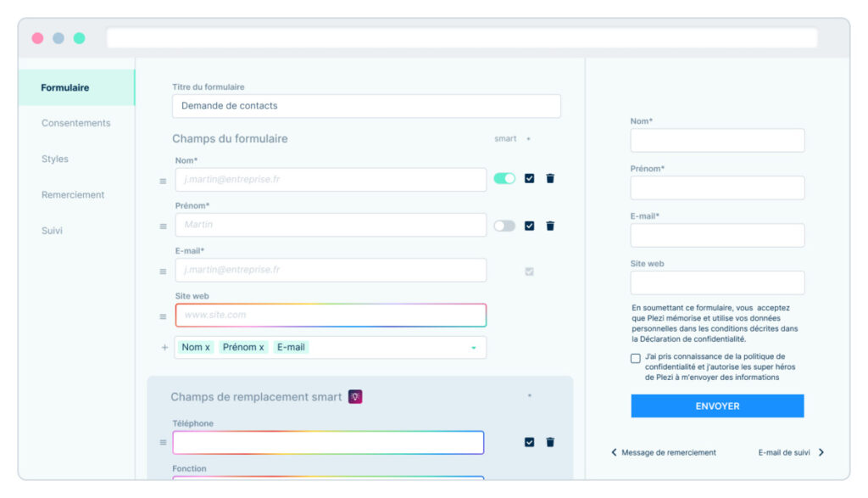Click the plus icon to add a field
The height and width of the screenshot is (498, 868).
164,348
